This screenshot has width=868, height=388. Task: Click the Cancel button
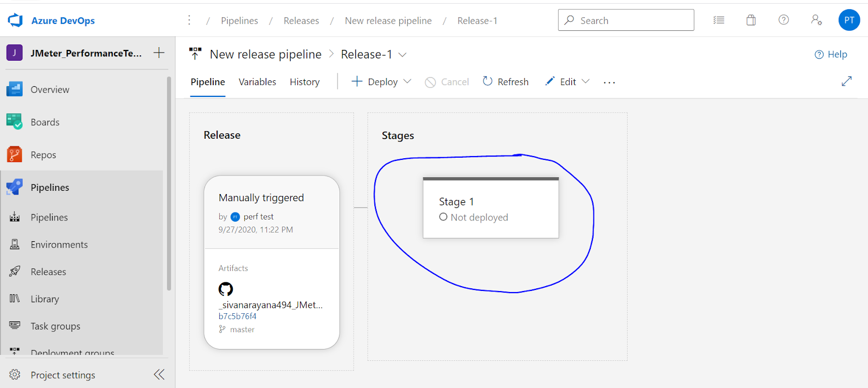coord(447,82)
